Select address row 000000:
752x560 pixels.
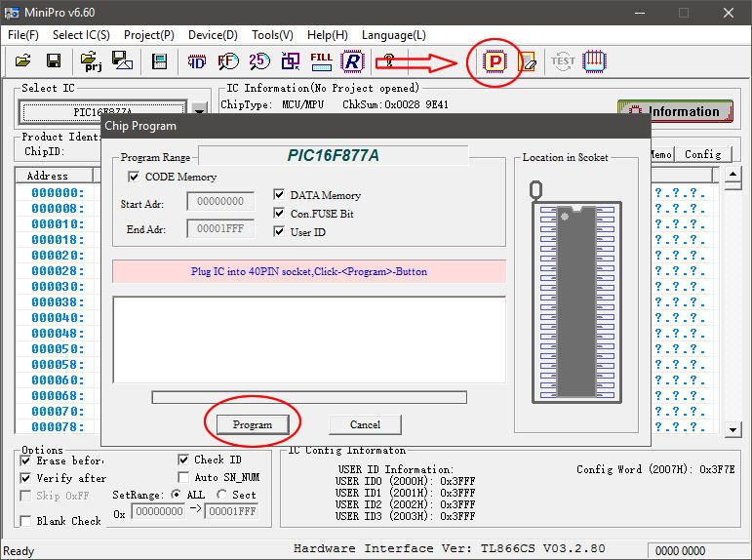click(58, 193)
